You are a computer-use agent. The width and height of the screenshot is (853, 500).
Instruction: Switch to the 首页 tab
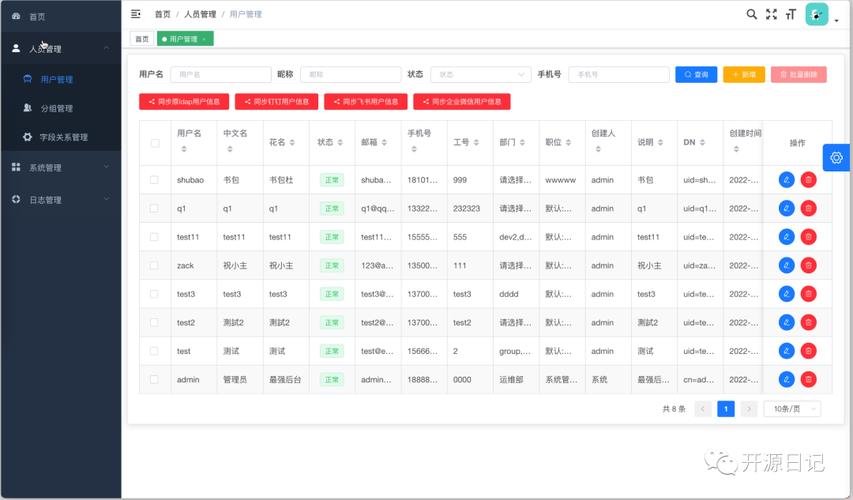[x=142, y=39]
